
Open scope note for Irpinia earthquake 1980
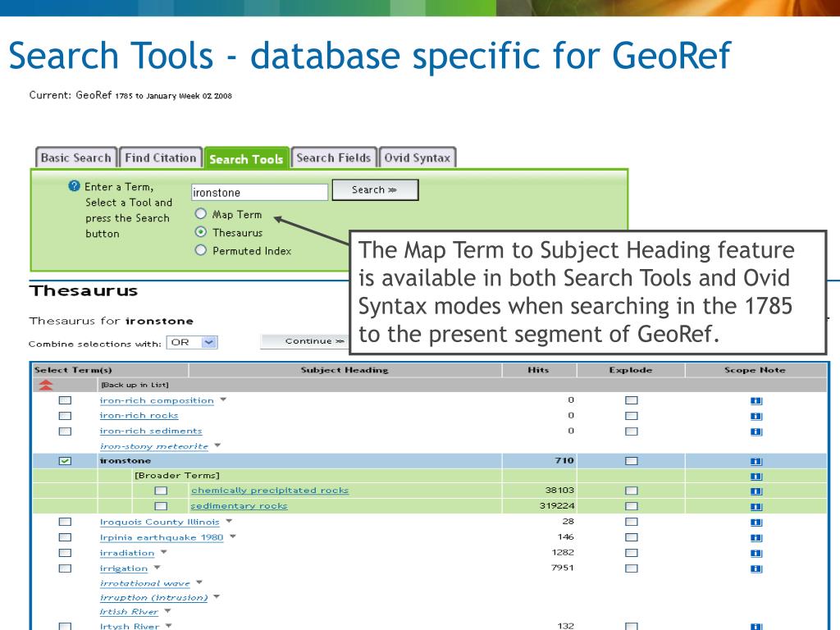[x=756, y=538]
